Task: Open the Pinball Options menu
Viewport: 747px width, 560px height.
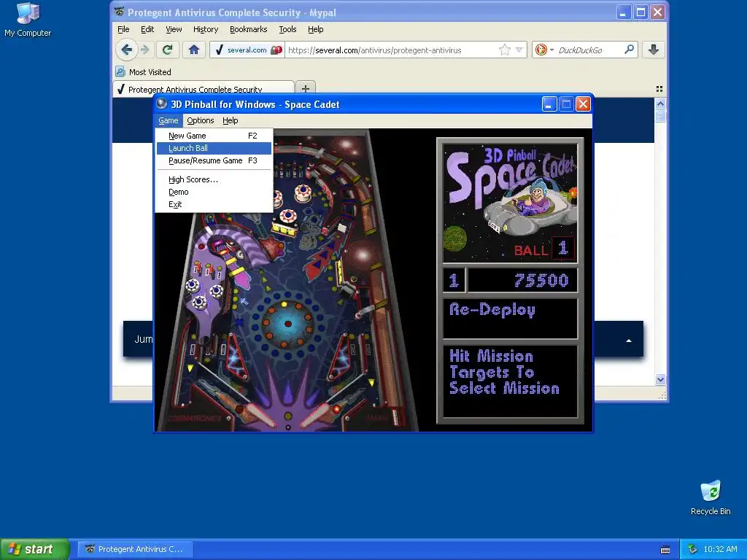Action: pos(200,120)
